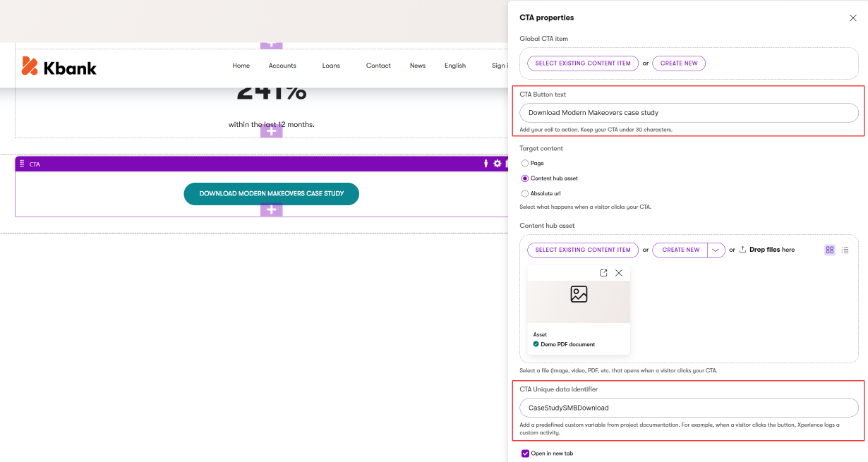Select the Absolute url radio option
Viewport: 868px width, 462px height.
pyautogui.click(x=525, y=193)
